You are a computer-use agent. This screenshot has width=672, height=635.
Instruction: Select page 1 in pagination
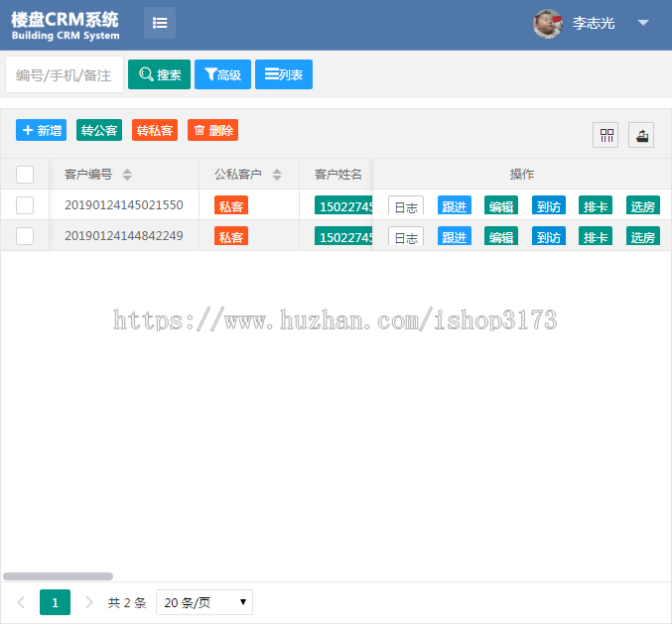pyautogui.click(x=55, y=602)
